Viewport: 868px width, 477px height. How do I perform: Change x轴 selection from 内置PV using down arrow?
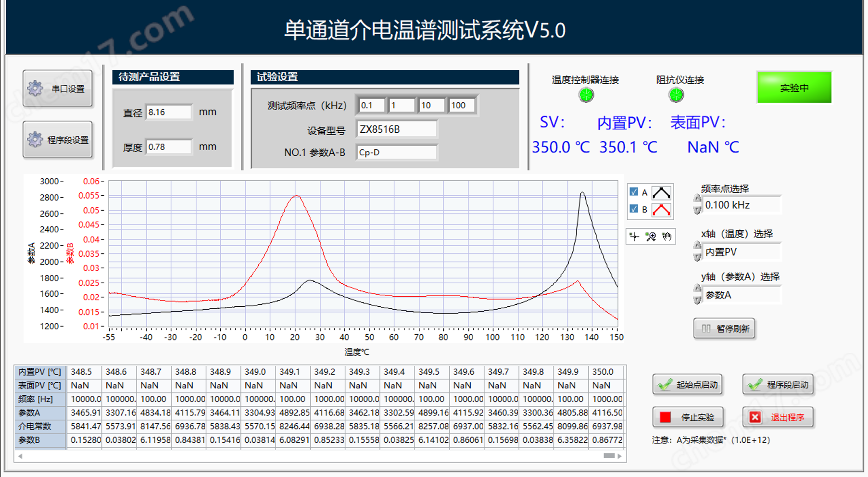click(697, 256)
